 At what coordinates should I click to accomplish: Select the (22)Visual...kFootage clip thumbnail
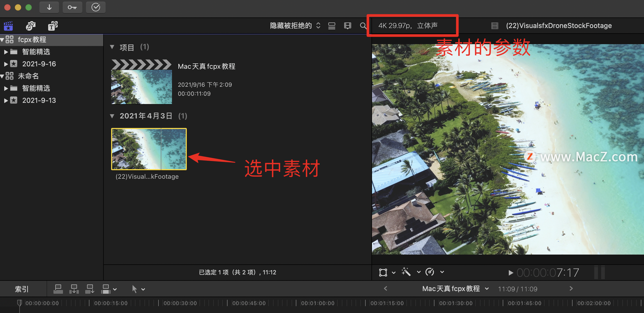[x=149, y=149]
